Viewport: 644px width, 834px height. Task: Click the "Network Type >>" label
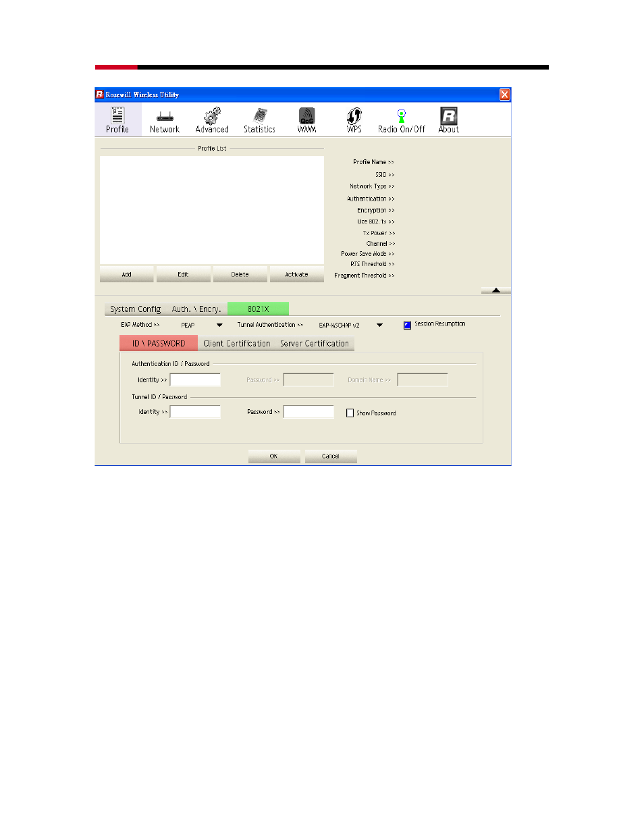click(x=372, y=186)
